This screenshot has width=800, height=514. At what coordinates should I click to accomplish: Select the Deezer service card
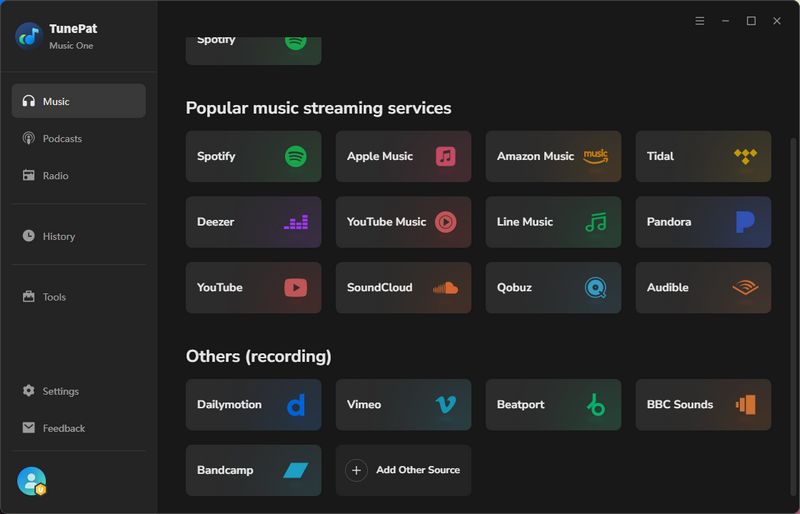pos(254,222)
